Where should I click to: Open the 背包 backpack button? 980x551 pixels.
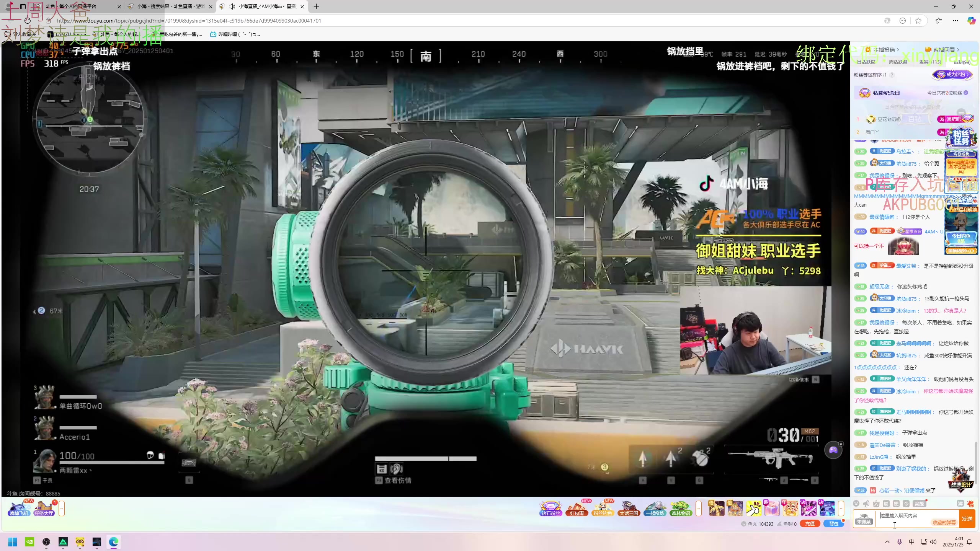coord(833,524)
